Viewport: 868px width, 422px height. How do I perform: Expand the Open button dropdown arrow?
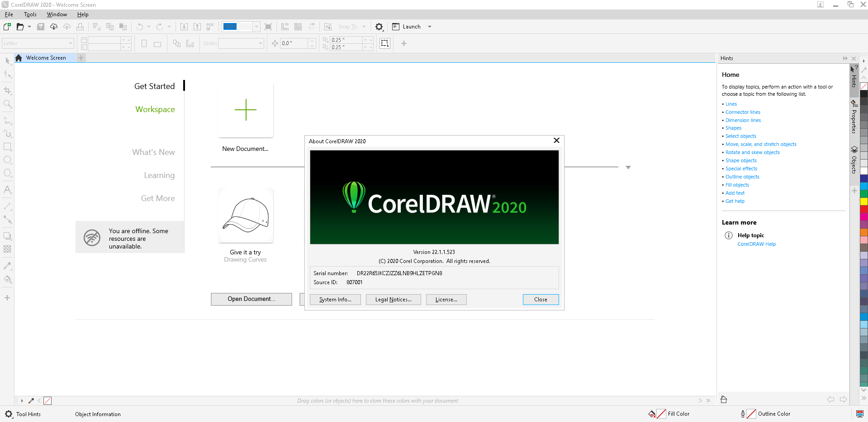[x=29, y=27]
